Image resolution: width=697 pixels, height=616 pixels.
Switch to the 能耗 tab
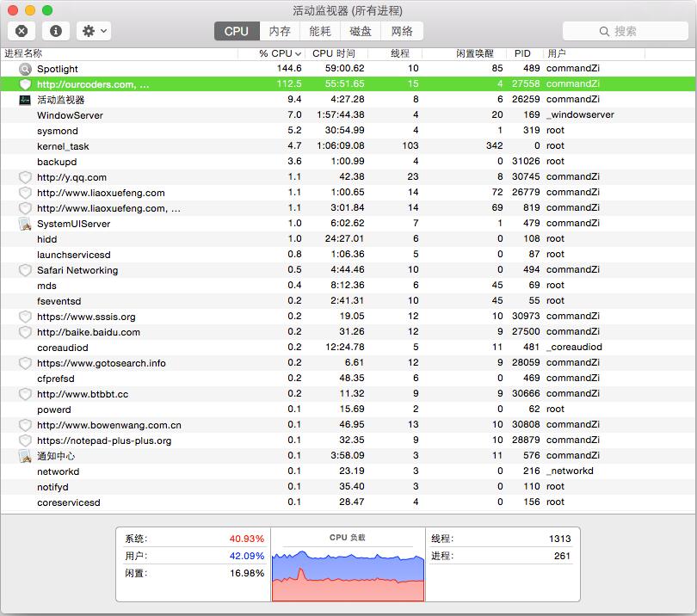pos(320,31)
